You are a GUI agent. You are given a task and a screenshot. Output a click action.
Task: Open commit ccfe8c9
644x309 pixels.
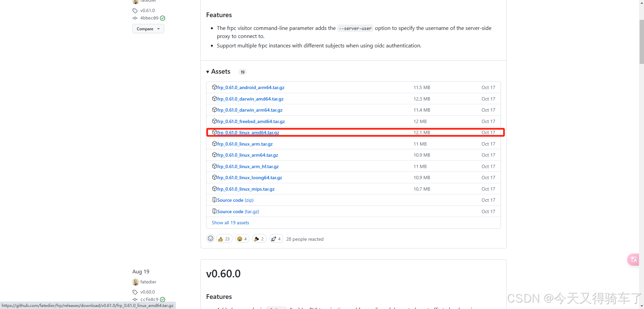point(149,299)
